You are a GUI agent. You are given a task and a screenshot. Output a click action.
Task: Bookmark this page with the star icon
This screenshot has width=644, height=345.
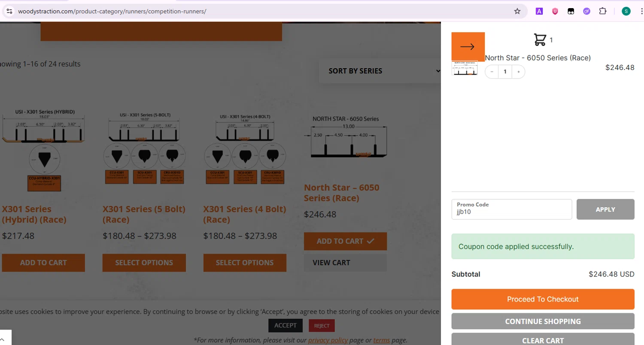(517, 11)
